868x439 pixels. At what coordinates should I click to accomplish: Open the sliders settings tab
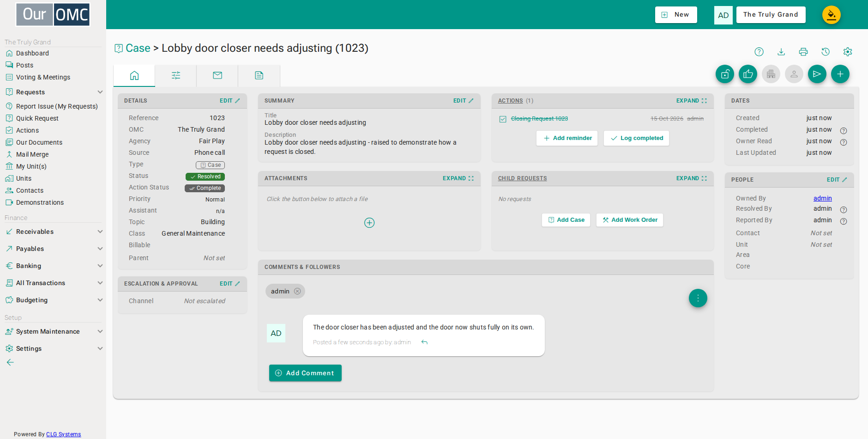[x=176, y=75]
